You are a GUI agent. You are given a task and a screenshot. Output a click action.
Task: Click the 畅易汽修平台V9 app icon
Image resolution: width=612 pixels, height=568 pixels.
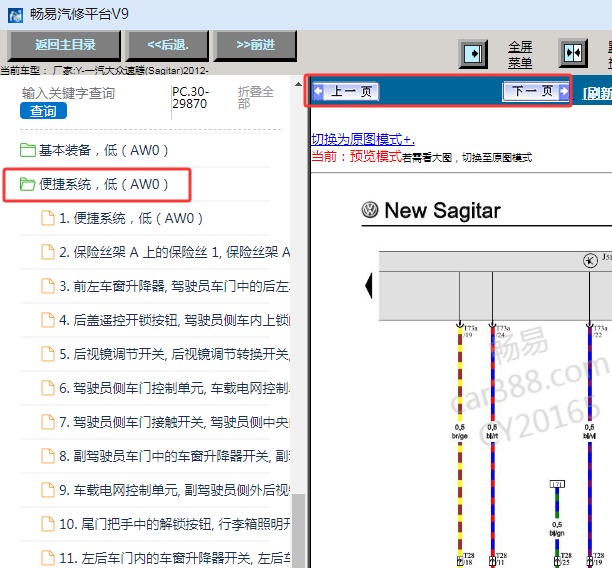pos(15,15)
